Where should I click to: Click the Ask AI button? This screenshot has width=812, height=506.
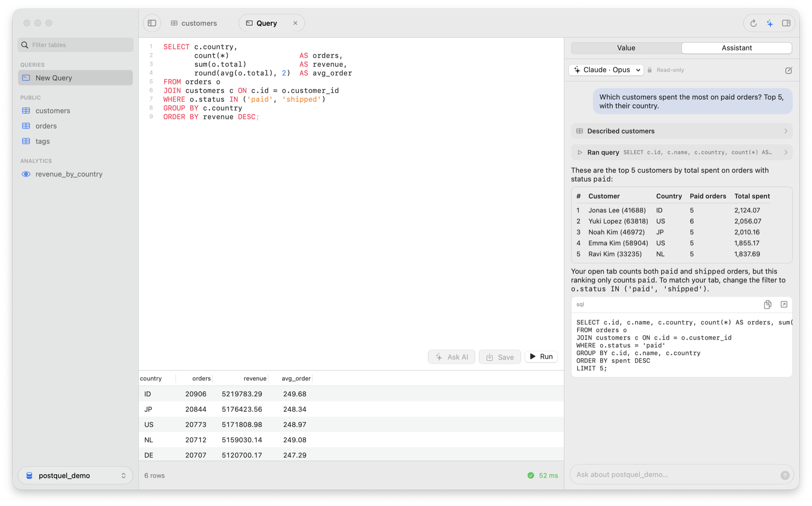(x=451, y=357)
